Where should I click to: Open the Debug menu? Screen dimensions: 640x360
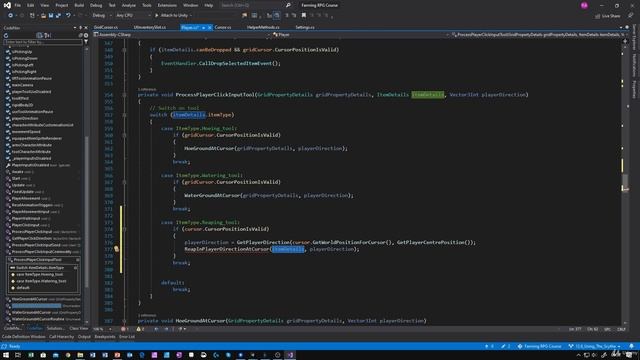click(96, 5)
